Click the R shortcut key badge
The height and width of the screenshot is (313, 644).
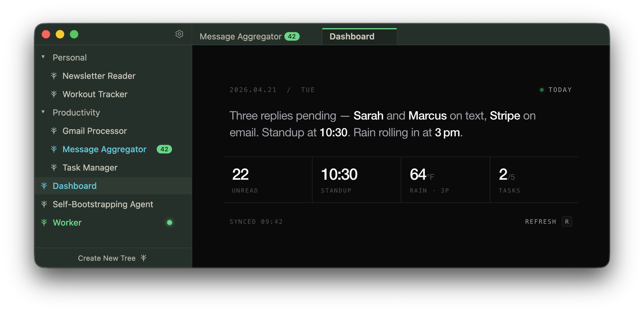567,222
